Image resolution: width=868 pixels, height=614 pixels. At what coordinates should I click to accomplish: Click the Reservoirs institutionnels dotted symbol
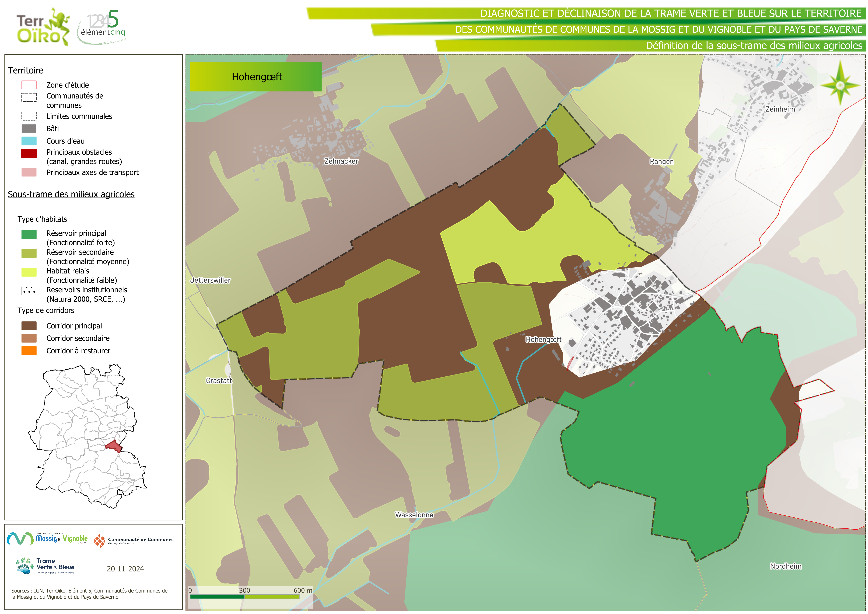tap(29, 291)
